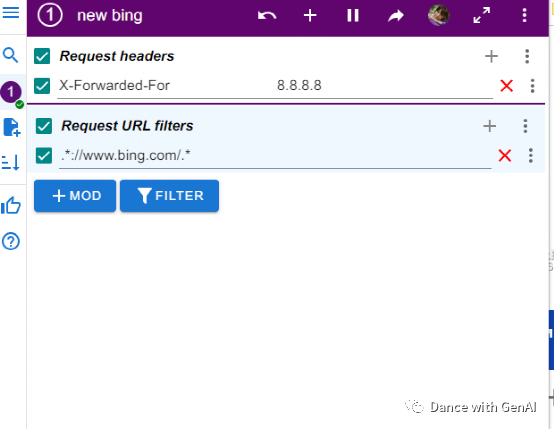Click the Request URL filters section title

point(127,126)
